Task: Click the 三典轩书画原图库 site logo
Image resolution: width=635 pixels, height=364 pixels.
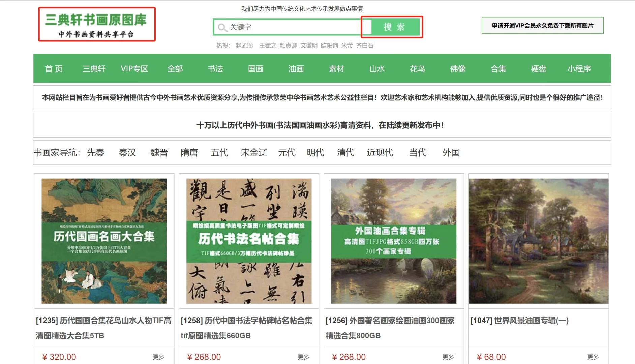Action: [x=97, y=25]
